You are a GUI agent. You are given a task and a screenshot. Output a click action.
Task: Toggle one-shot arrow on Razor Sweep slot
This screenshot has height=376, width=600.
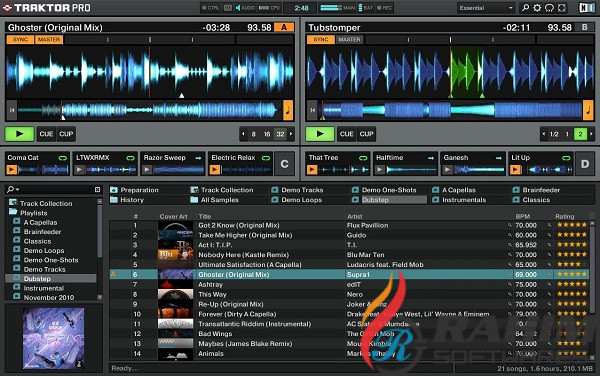click(198, 158)
